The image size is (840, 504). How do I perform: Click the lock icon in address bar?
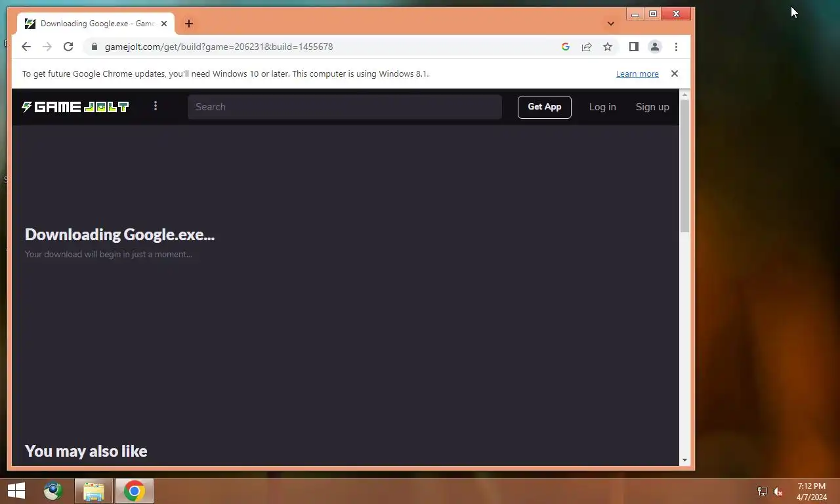[94, 47]
